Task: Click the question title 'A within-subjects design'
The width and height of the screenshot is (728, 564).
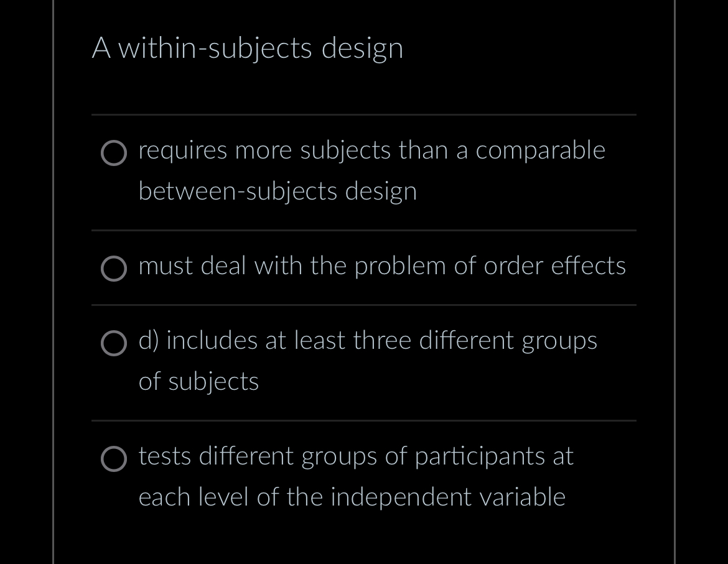Action: click(248, 48)
